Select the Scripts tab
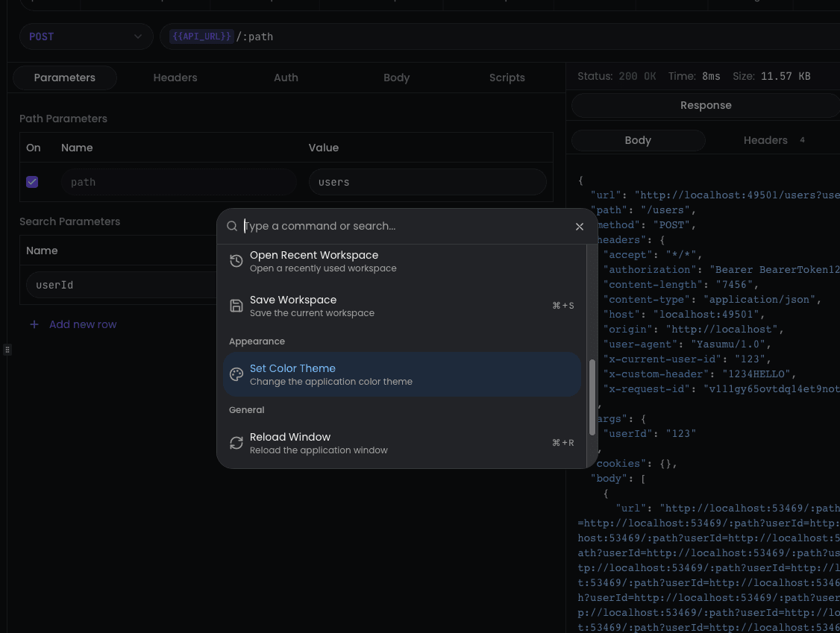The height and width of the screenshot is (633, 840). [x=507, y=77]
